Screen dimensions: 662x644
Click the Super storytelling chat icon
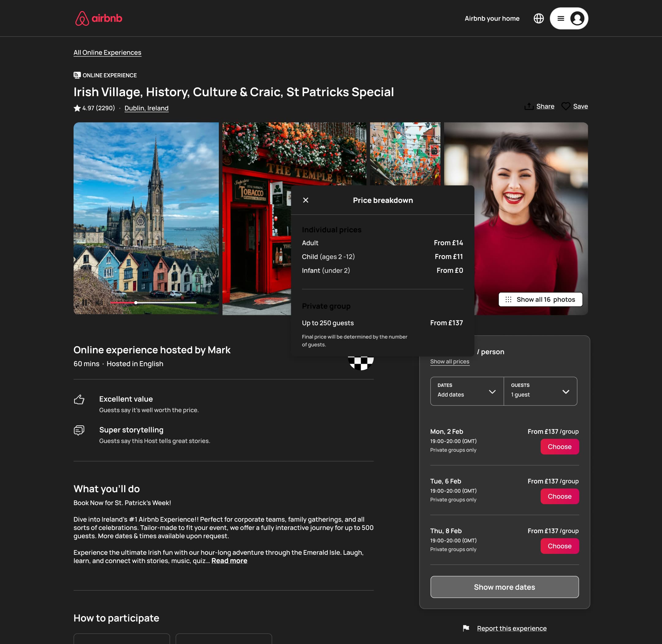(x=79, y=430)
